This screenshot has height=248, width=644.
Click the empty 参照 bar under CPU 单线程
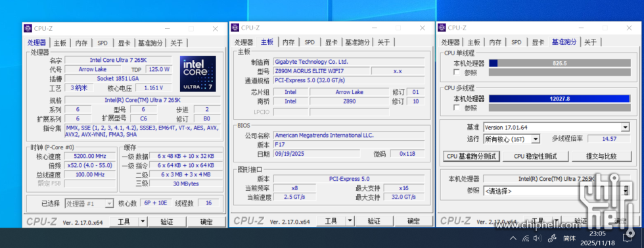pyautogui.click(x=560, y=72)
